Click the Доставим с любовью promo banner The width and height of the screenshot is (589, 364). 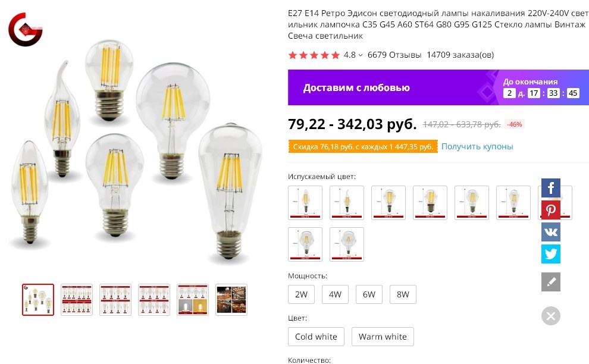pos(381,88)
